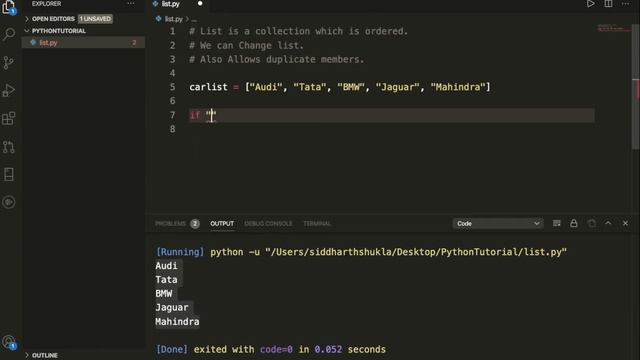Open the Extensions view
The height and width of the screenshot is (360, 640).
[9, 119]
